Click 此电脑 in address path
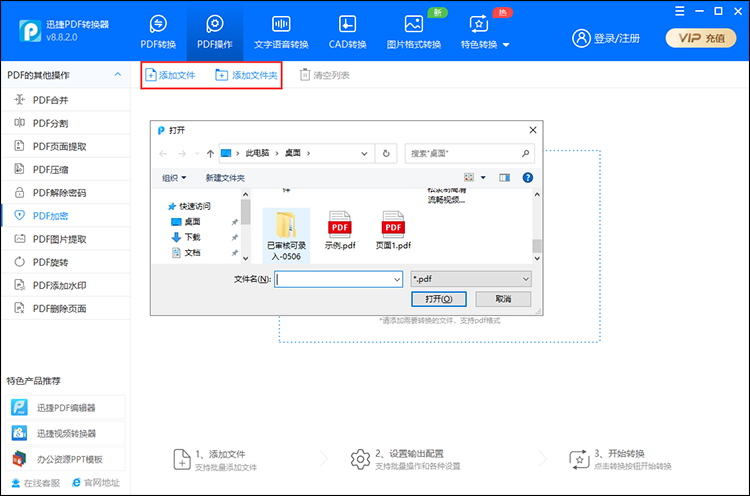 tap(257, 153)
